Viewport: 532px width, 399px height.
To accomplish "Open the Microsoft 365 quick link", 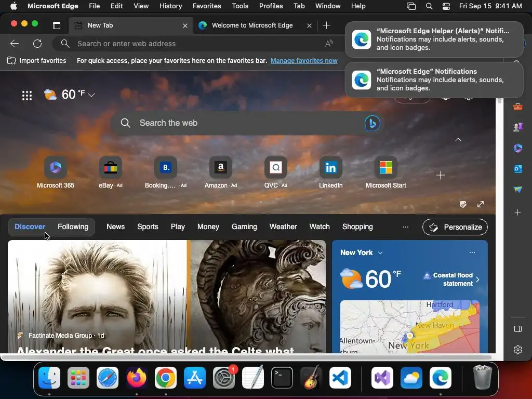I will [55, 172].
